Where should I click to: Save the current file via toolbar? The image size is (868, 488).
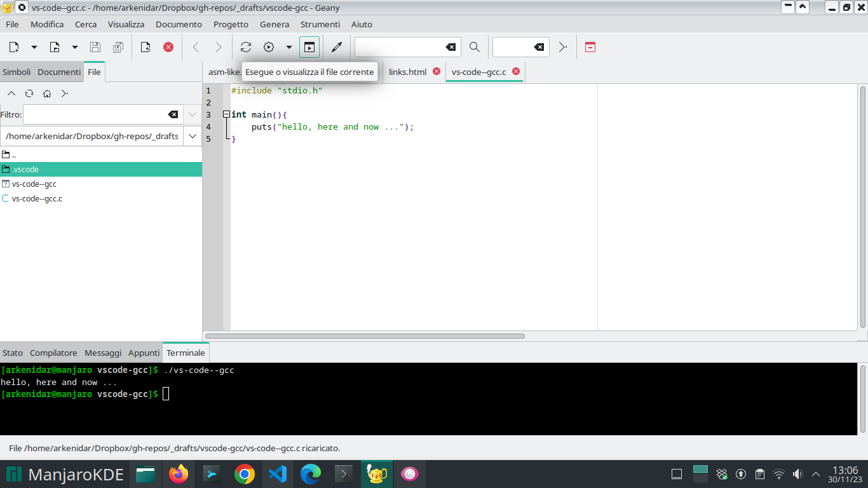pyautogui.click(x=95, y=47)
